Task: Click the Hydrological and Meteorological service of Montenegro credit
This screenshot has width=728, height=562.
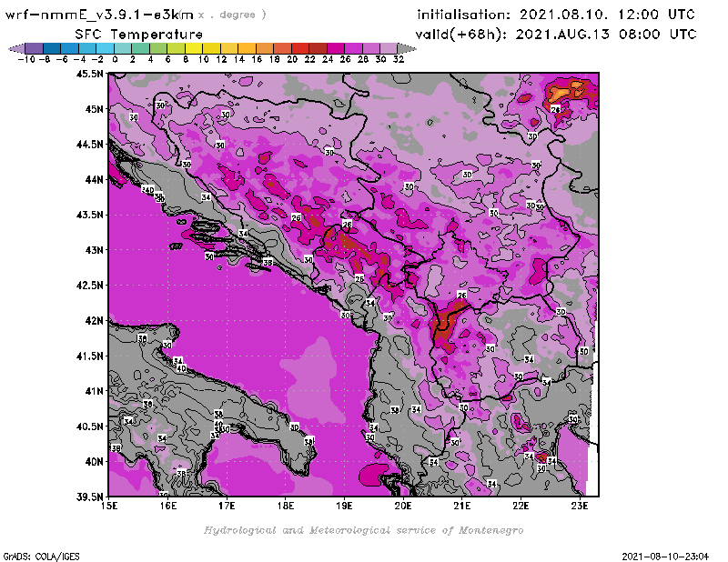Action: 363,530
